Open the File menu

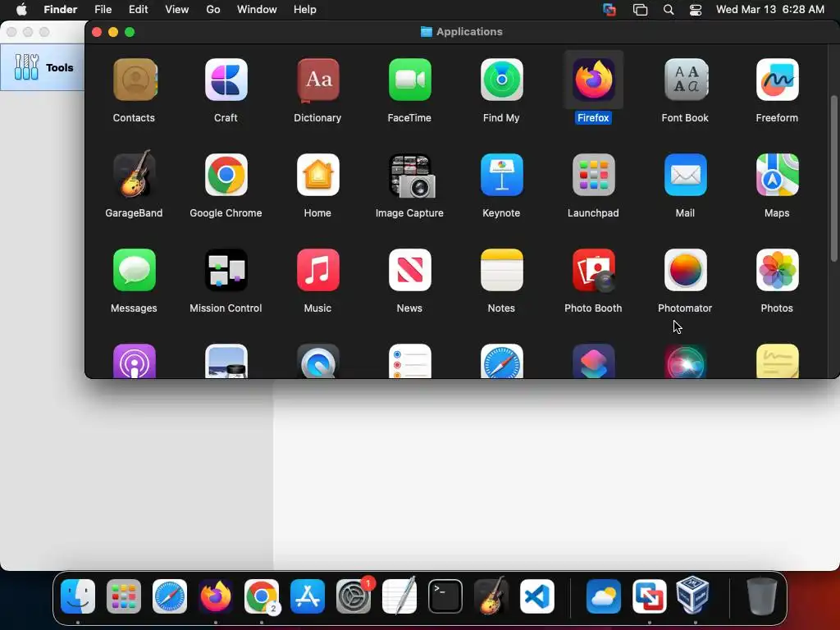tap(103, 10)
